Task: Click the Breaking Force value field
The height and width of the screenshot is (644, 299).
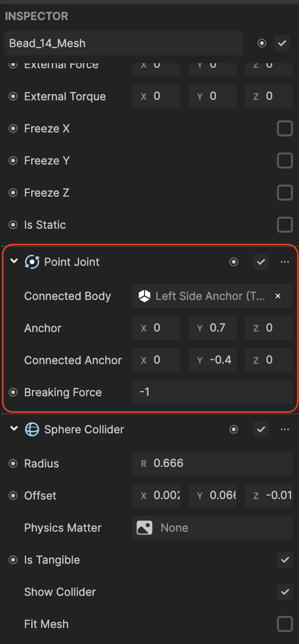Action: [213, 392]
